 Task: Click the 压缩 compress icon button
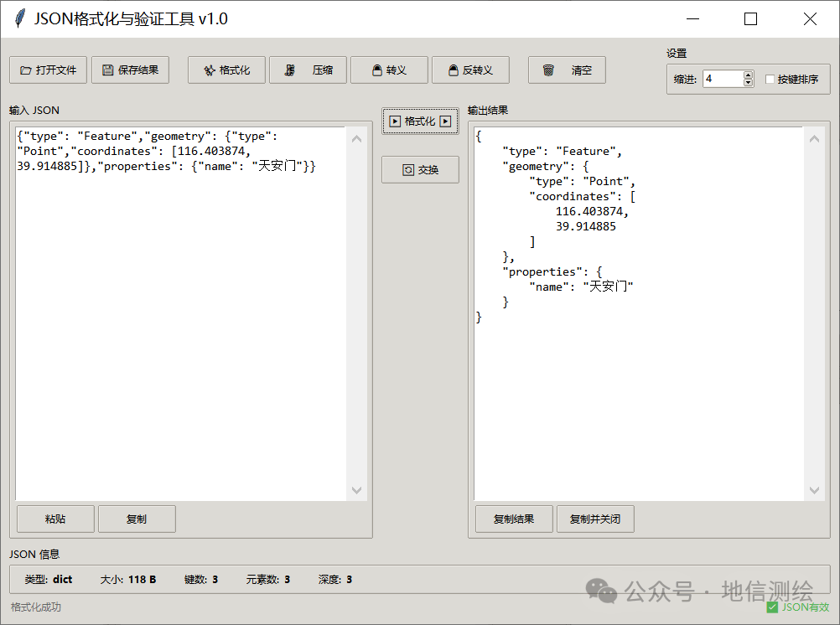308,70
